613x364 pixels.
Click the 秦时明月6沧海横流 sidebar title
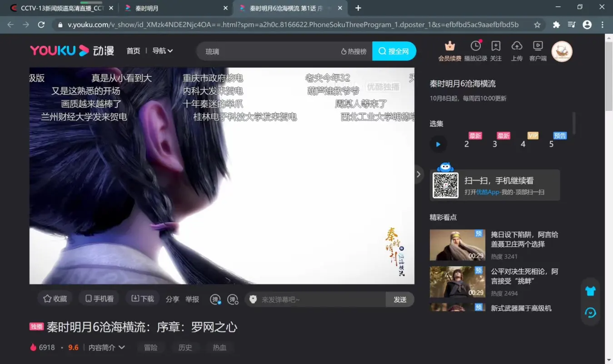tap(463, 84)
